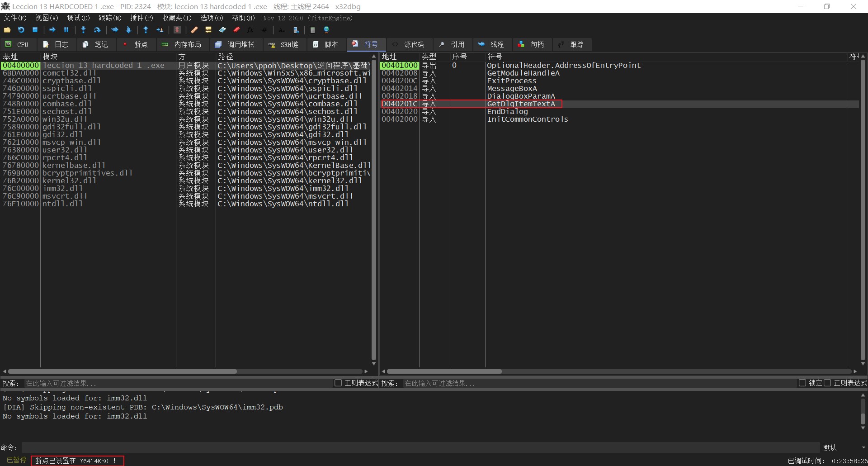This screenshot has height=466, width=868.
Task: Select the GetDlgItemTextA symbol row
Action: [521, 104]
